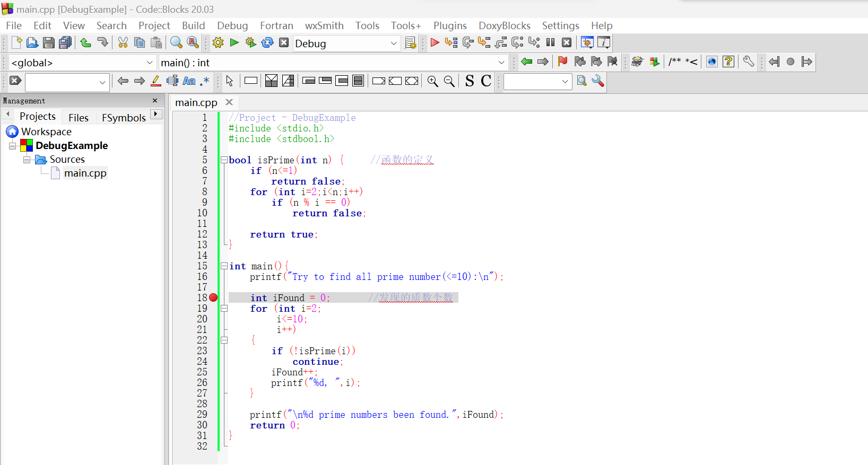This screenshot has width=868, height=465.
Task: Jump back with the green left arrow
Action: pyautogui.click(x=527, y=62)
